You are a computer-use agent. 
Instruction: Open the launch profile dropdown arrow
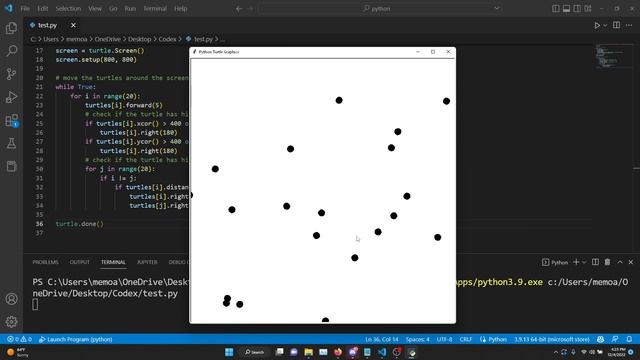(584, 262)
